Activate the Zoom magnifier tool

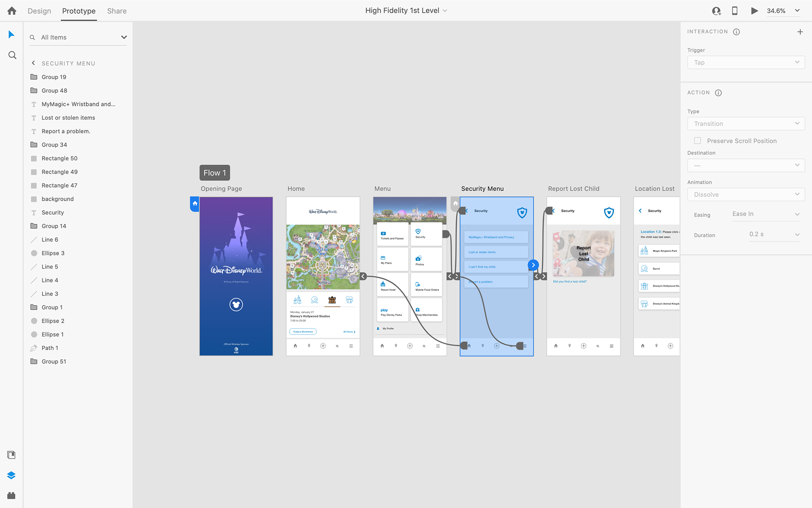click(x=12, y=55)
